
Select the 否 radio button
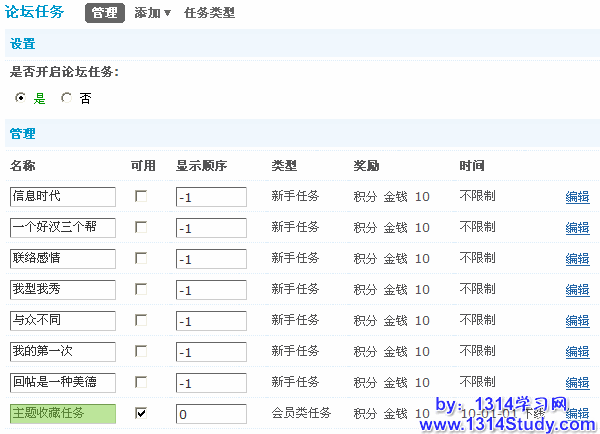[67, 98]
